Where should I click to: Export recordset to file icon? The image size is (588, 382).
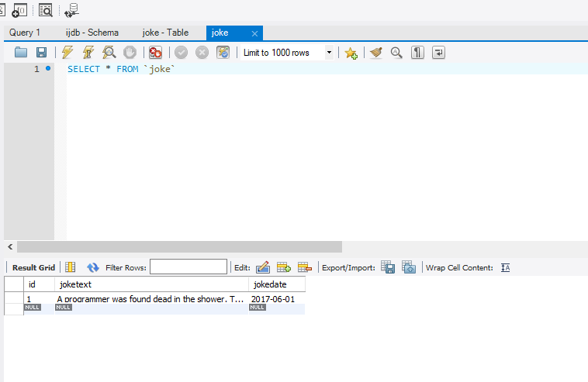click(x=388, y=267)
